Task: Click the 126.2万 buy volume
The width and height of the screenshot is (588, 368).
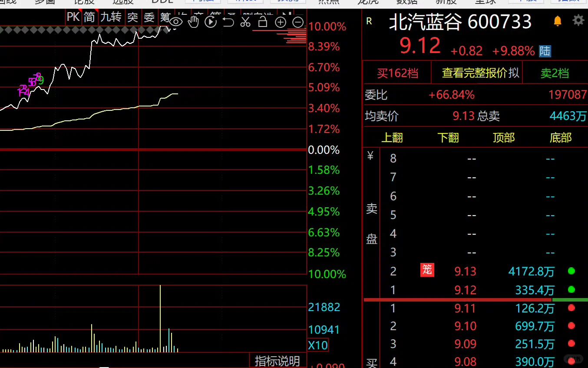Action: [x=535, y=308]
